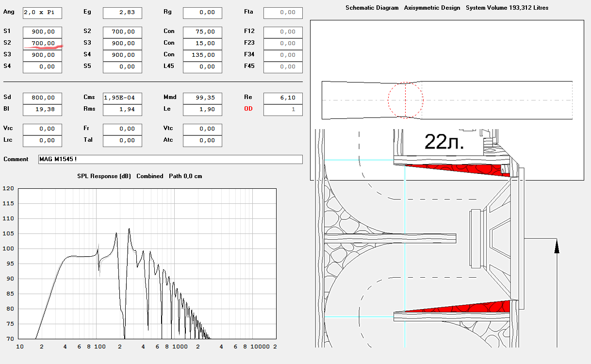Select the Fr value field
Screen dimensions: 591x364
pos(122,129)
